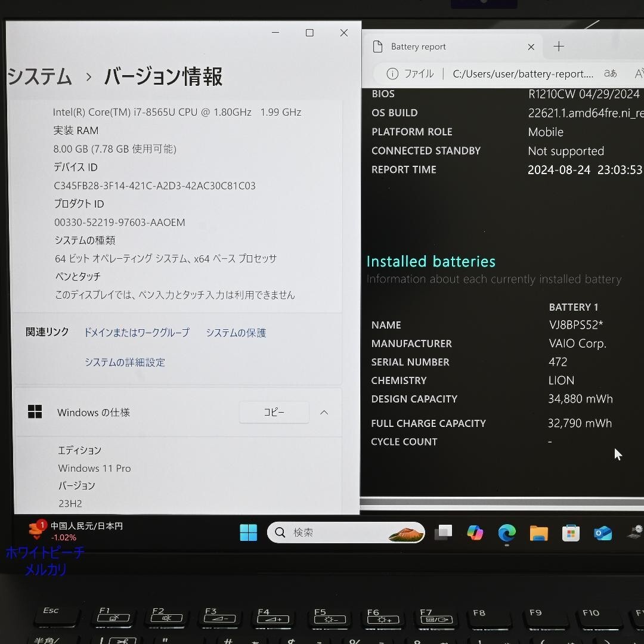
Task: Click the taskbar search box
Action: 346,532
